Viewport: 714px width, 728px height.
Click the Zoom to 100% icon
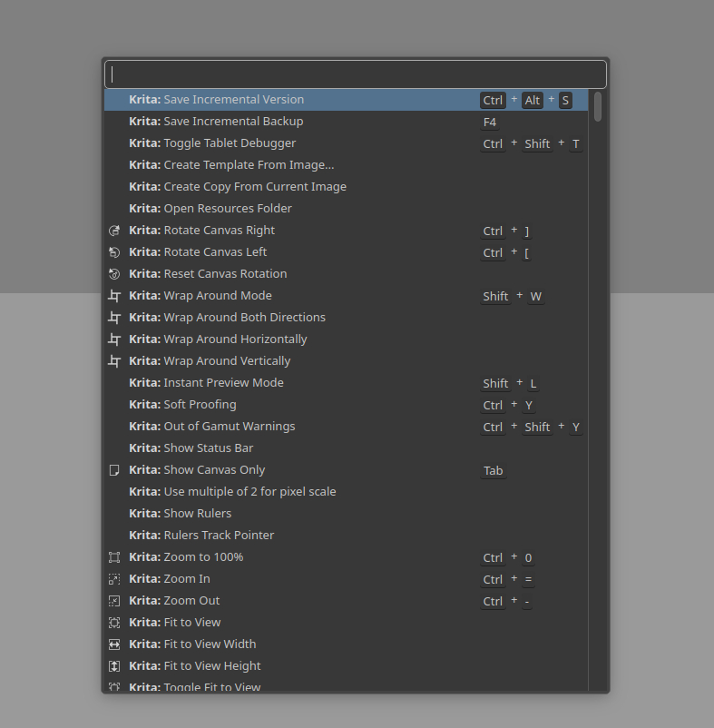click(x=114, y=557)
